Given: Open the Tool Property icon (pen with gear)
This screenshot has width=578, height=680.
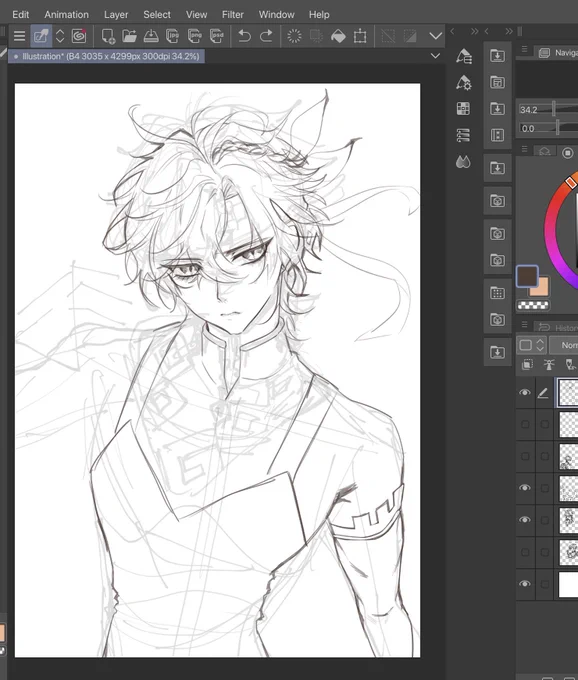Looking at the screenshot, I should pos(464,82).
